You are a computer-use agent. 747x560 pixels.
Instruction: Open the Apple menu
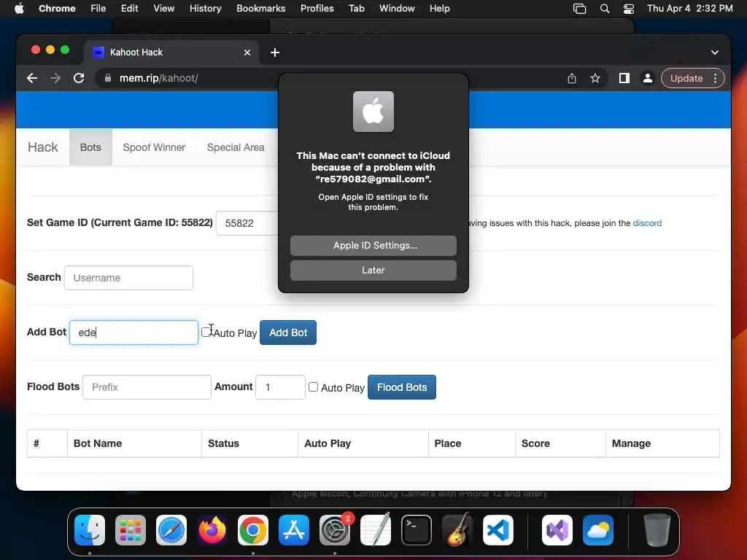click(x=19, y=8)
